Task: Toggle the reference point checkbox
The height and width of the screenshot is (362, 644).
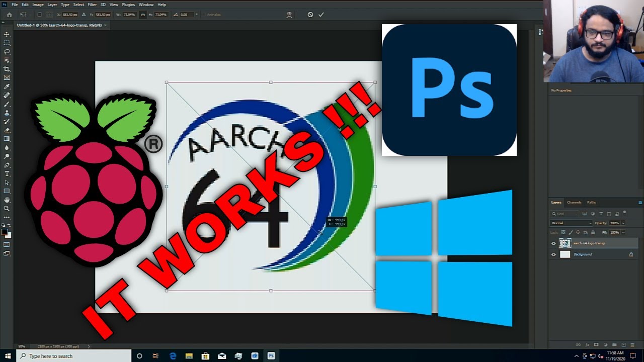Action: 39,15
